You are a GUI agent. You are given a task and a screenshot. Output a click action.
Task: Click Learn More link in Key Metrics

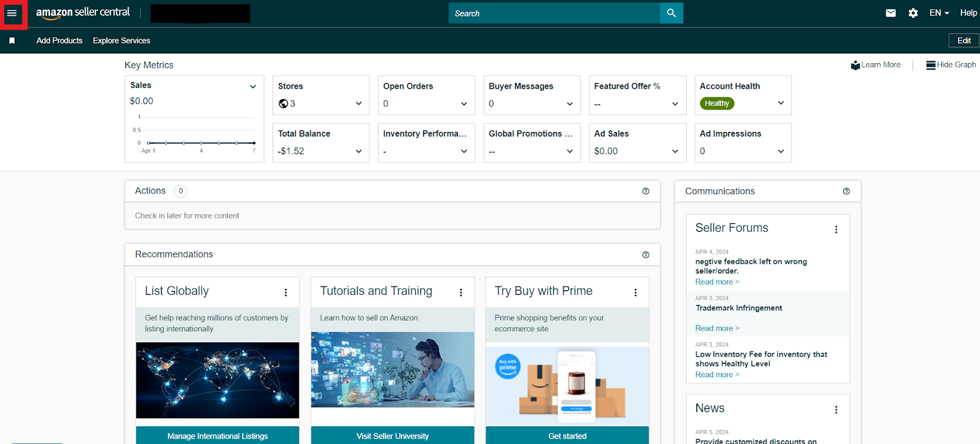(881, 65)
